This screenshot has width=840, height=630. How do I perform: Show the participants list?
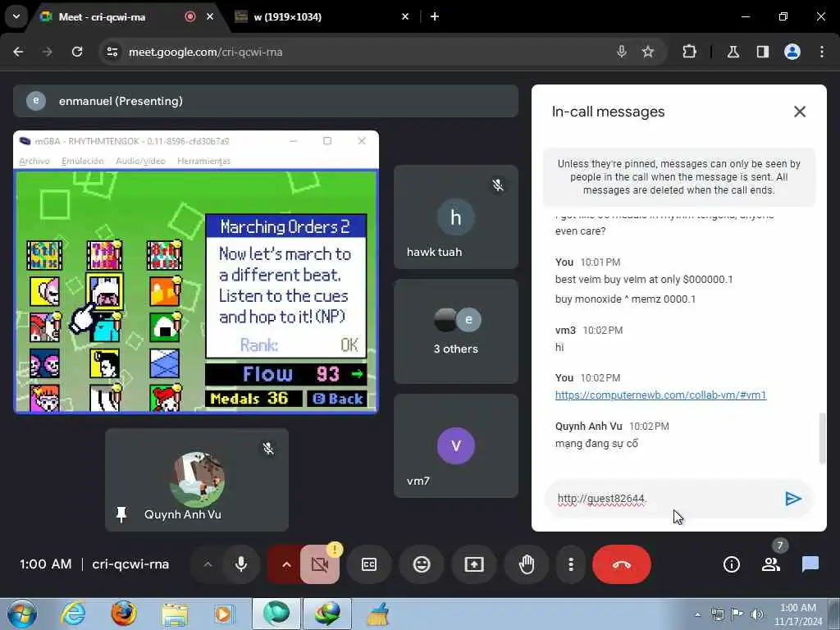click(x=771, y=564)
